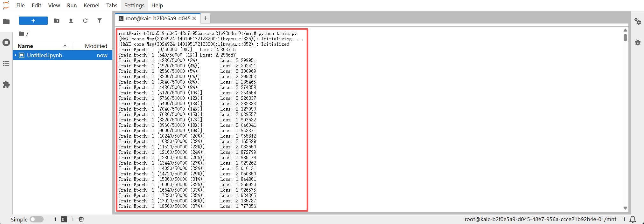This screenshot has height=224, width=644.
Task: Click the 'Loss: 1.844861' output line
Action: (x=187, y=179)
